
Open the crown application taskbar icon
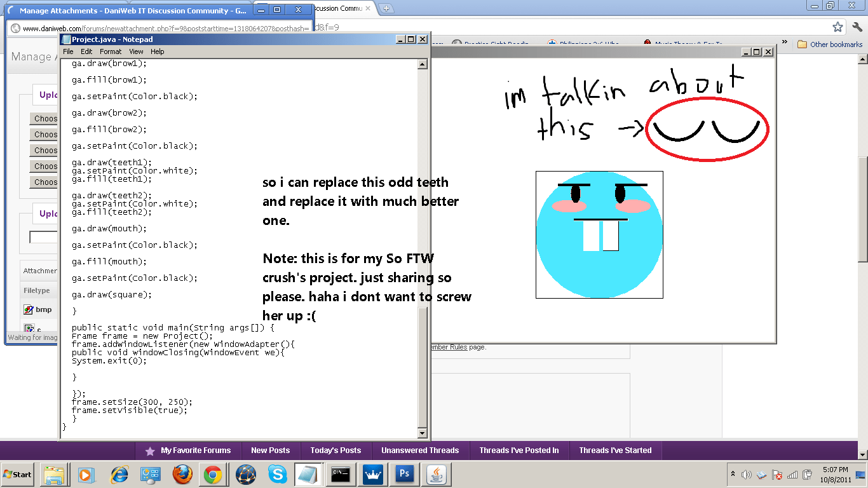tap(372, 475)
